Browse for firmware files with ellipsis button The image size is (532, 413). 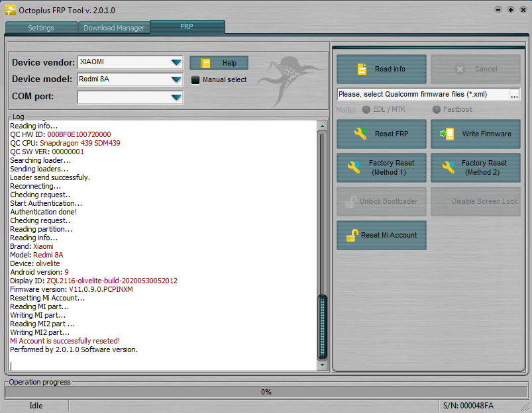pyautogui.click(x=514, y=95)
